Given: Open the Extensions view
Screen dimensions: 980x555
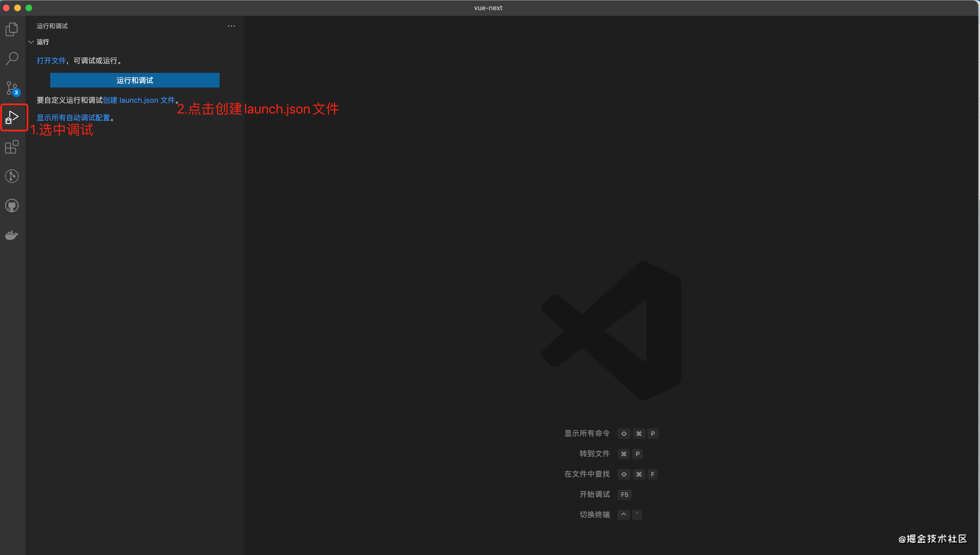Looking at the screenshot, I should tap(12, 147).
